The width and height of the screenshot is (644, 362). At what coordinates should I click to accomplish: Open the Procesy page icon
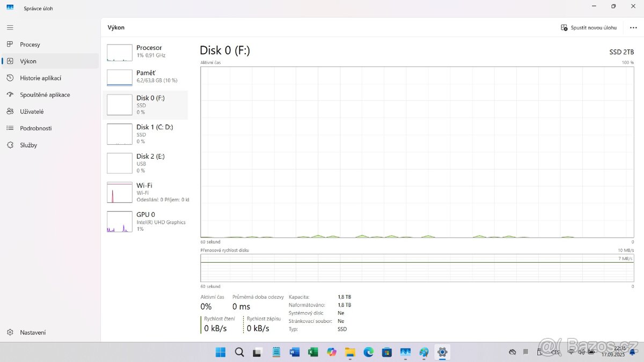pyautogui.click(x=10, y=45)
